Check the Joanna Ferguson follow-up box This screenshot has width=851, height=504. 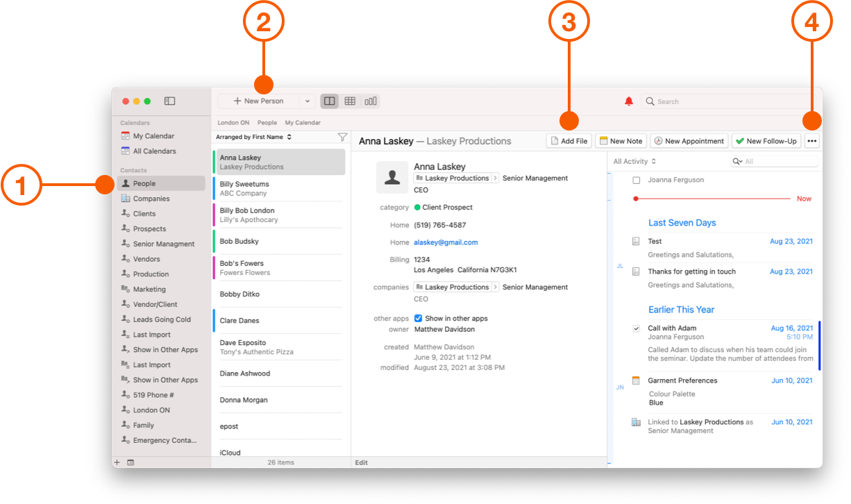pos(636,179)
